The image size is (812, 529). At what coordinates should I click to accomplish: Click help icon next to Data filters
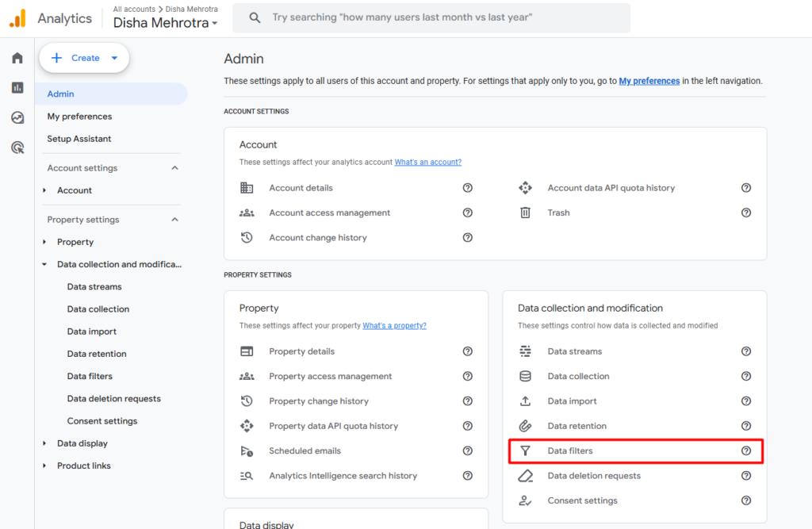tap(745, 450)
